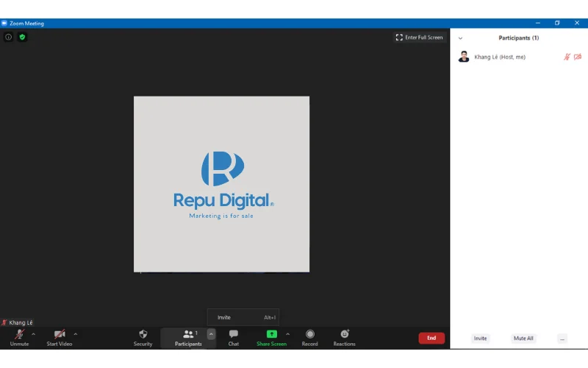
Task: Restore down the Zoom Meeting window
Action: point(557,23)
